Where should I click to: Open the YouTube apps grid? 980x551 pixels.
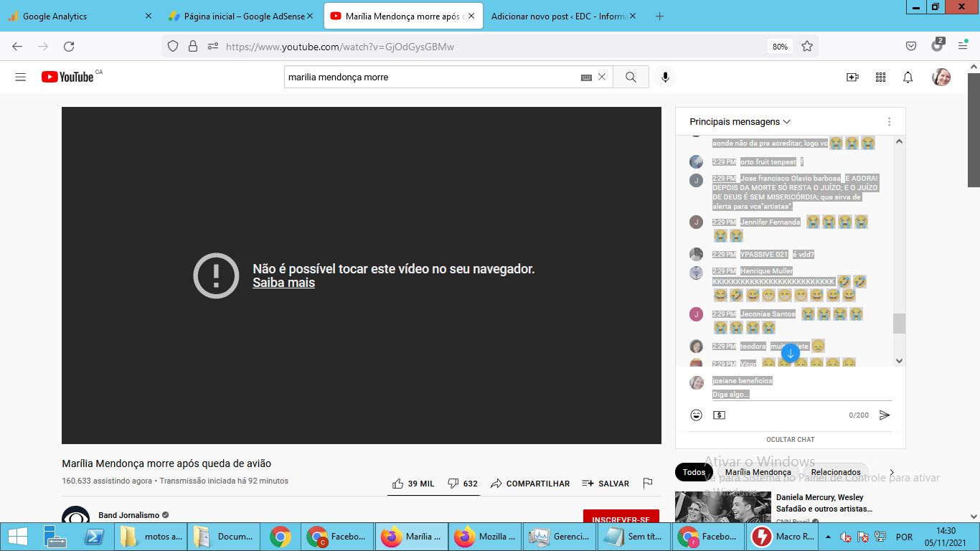880,77
